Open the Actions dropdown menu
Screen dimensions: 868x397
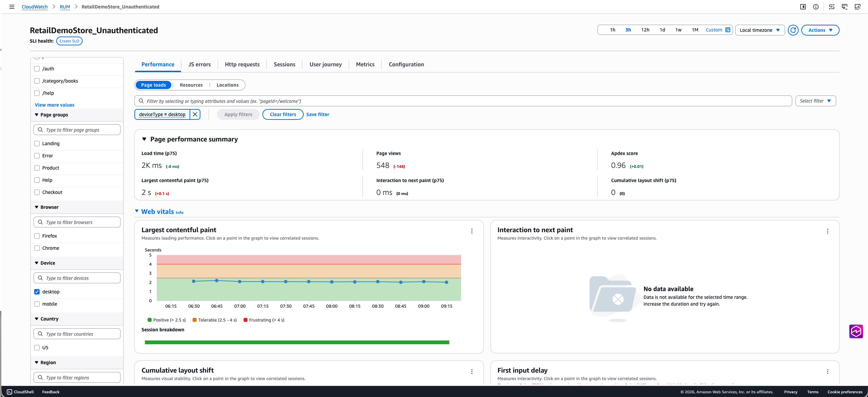(820, 30)
